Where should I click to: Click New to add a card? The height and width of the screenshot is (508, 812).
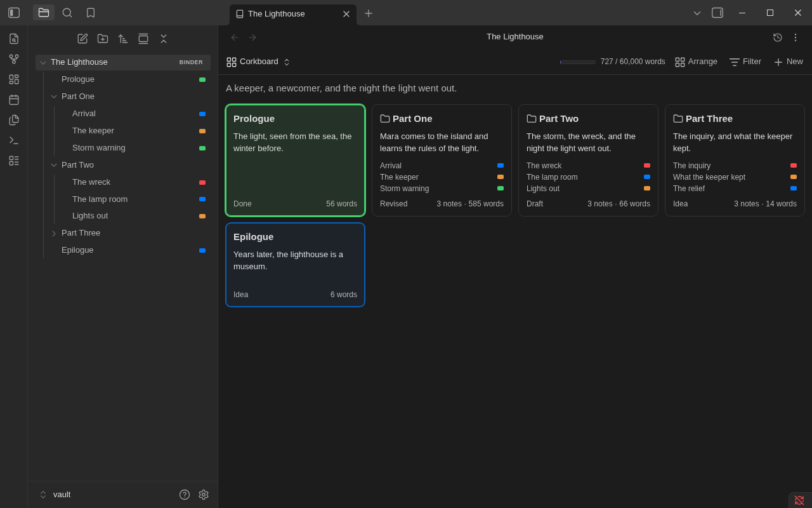789,62
